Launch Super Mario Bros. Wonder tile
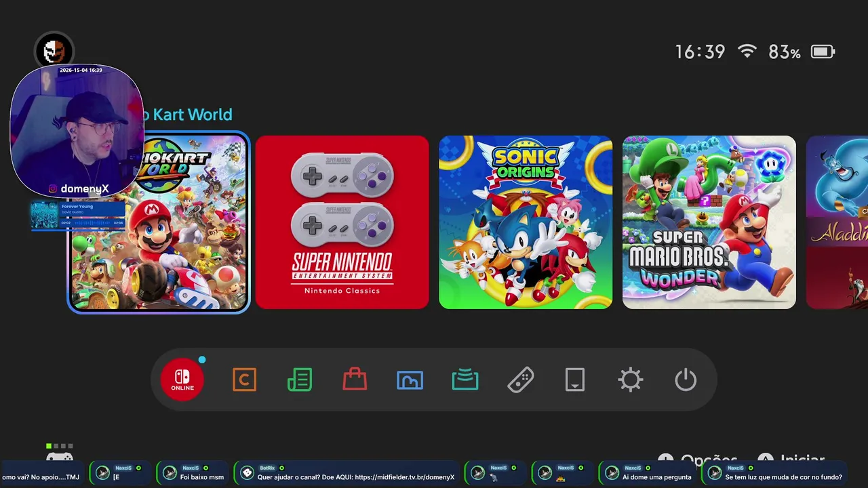The image size is (868, 488). coord(709,222)
